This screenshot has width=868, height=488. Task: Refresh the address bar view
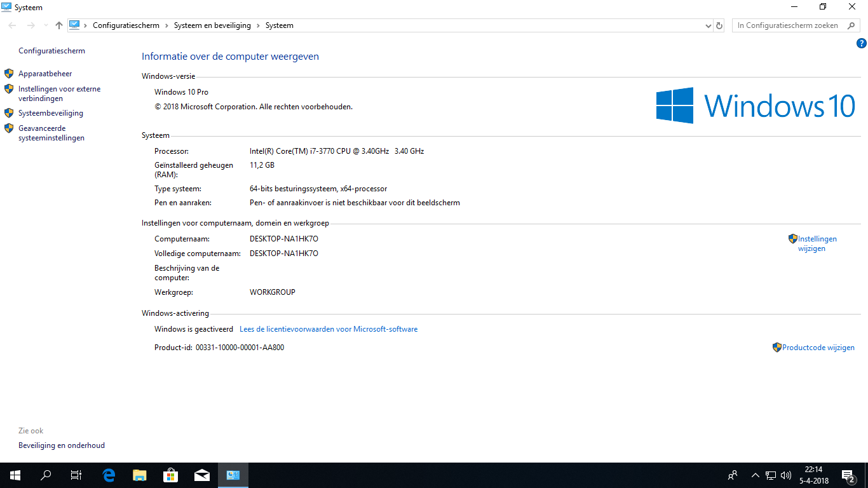719,25
